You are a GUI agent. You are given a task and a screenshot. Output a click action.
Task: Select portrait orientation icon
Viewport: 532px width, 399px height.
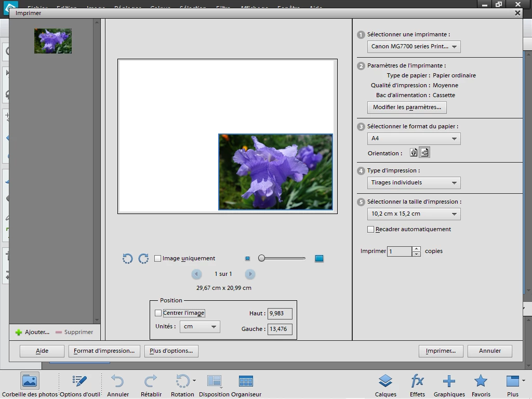coord(414,153)
